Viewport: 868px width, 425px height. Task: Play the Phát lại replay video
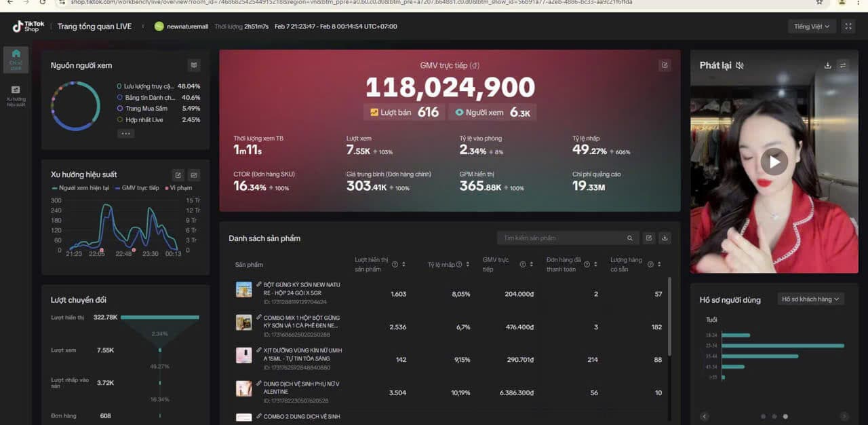click(x=774, y=162)
